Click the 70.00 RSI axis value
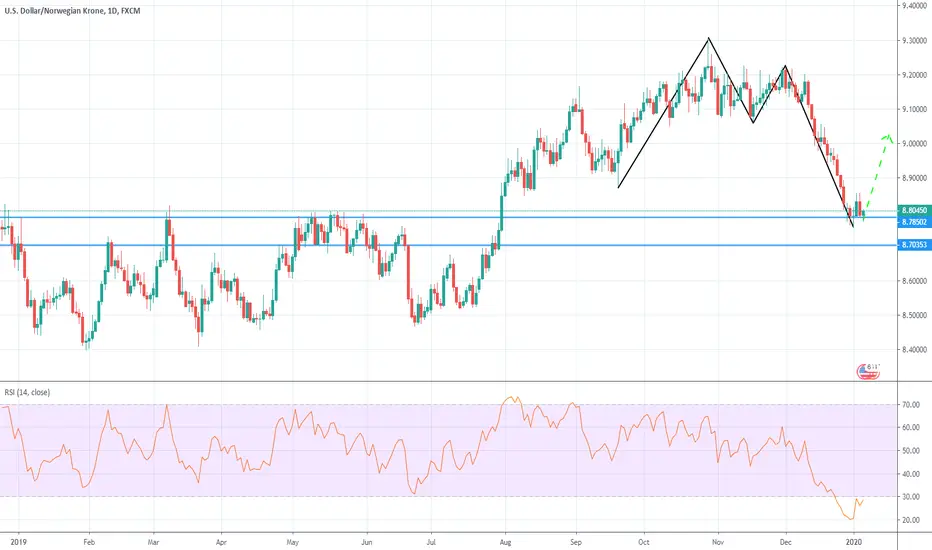This screenshot has width=932, height=550. tap(911, 405)
